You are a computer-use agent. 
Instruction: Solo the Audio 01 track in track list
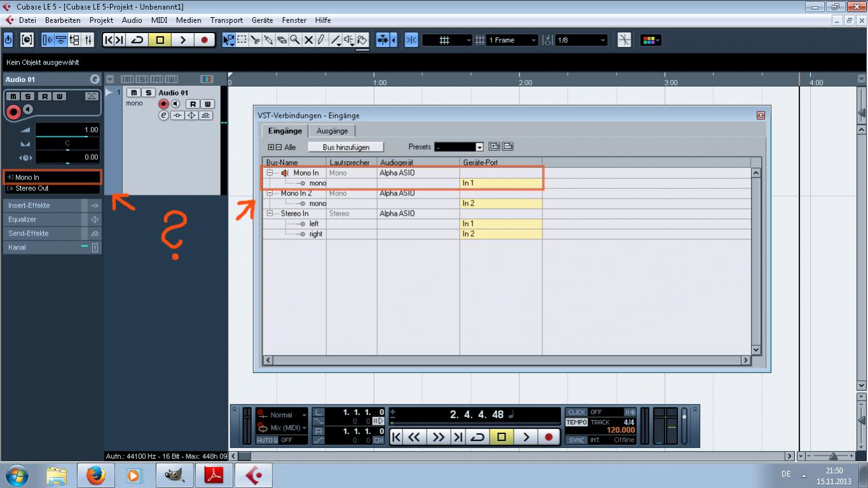[148, 93]
